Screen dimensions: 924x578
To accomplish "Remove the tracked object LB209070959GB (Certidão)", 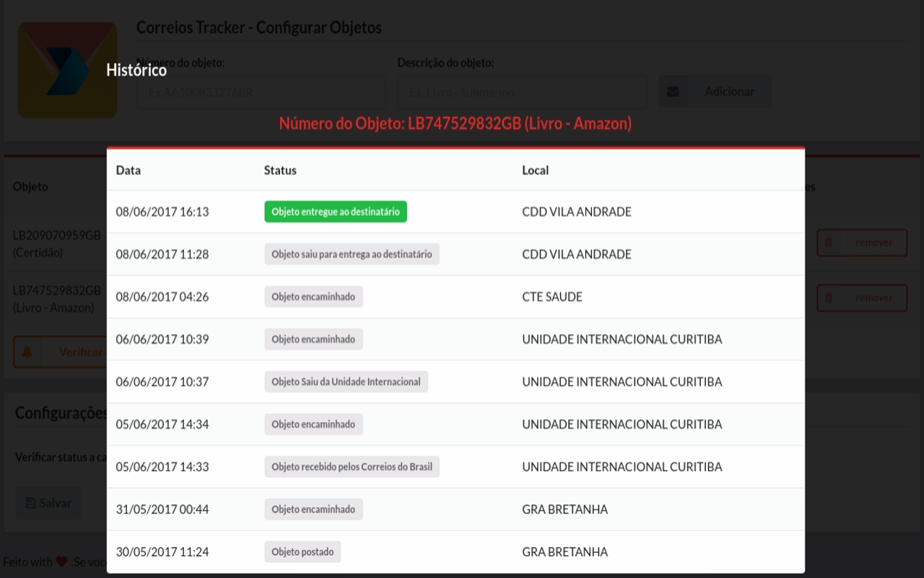I will (862, 242).
